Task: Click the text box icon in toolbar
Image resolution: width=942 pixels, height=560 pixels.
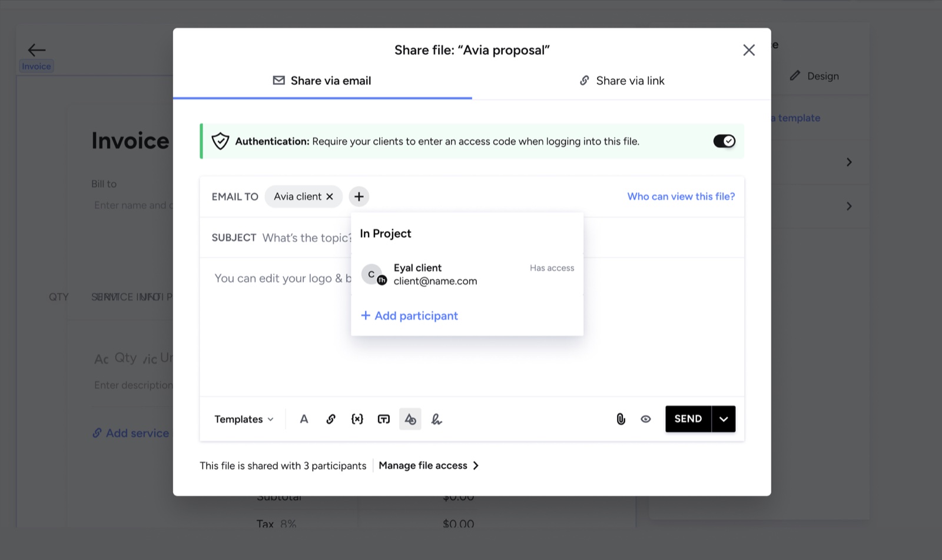Action: (x=384, y=419)
